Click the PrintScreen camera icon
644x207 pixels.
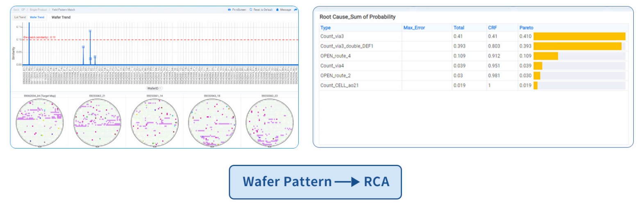coord(229,9)
